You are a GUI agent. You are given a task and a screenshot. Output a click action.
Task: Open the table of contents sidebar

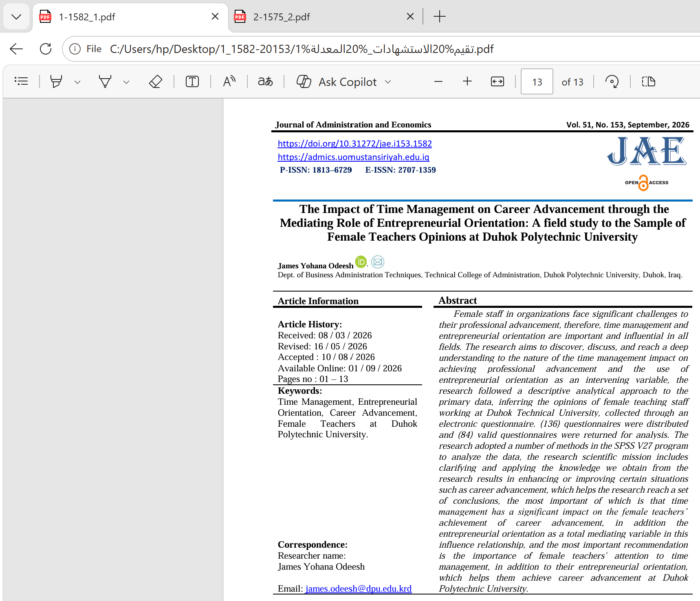(x=21, y=81)
